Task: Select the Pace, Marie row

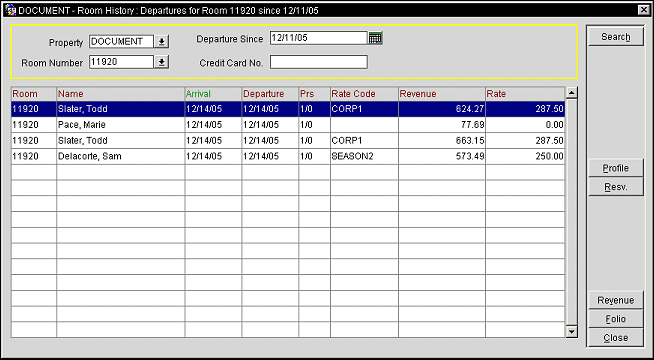Action: tap(288, 125)
